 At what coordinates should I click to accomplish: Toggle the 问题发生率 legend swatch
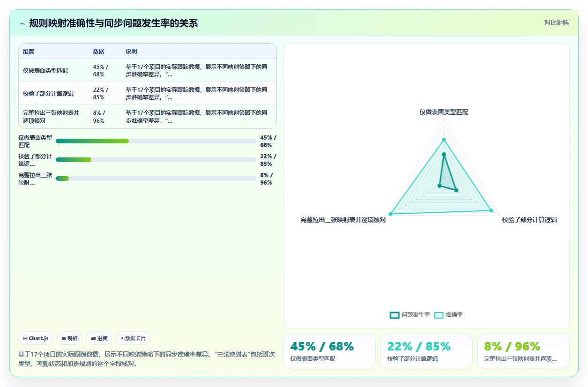[394, 315]
